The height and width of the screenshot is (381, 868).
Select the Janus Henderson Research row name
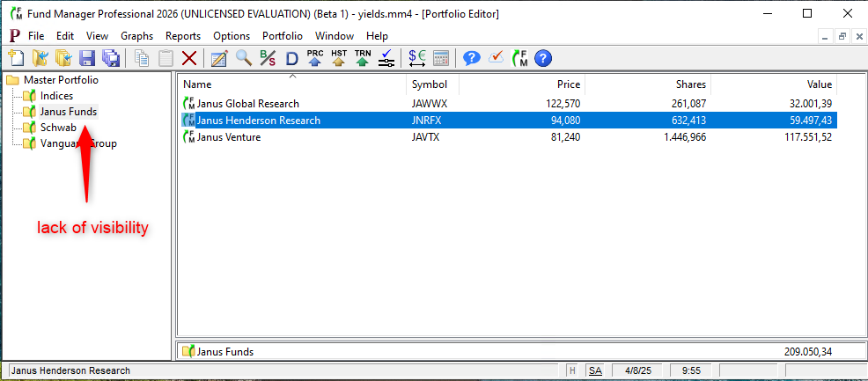click(259, 120)
